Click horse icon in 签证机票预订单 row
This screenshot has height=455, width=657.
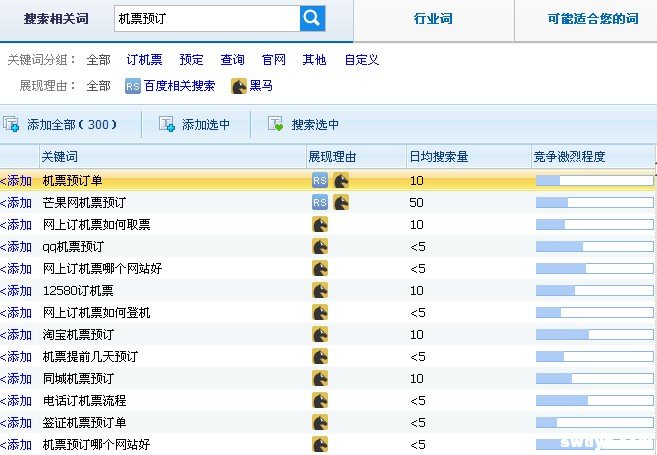pyautogui.click(x=320, y=423)
